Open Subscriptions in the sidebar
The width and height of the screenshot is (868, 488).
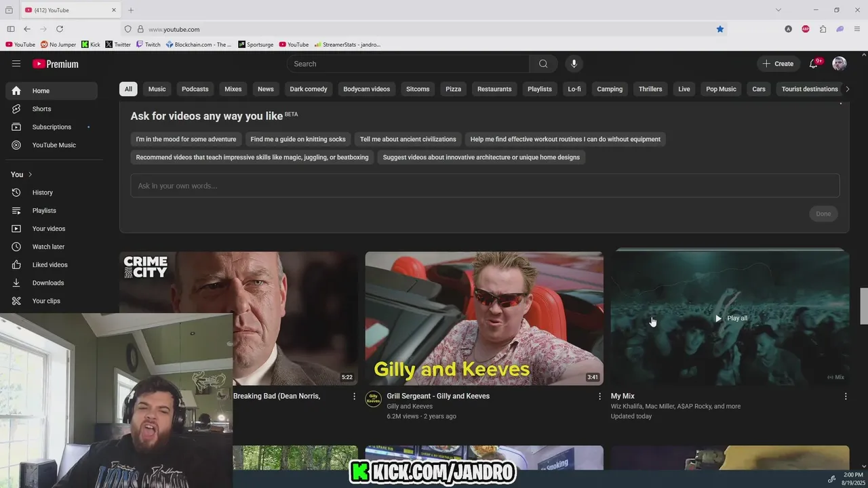(x=52, y=127)
